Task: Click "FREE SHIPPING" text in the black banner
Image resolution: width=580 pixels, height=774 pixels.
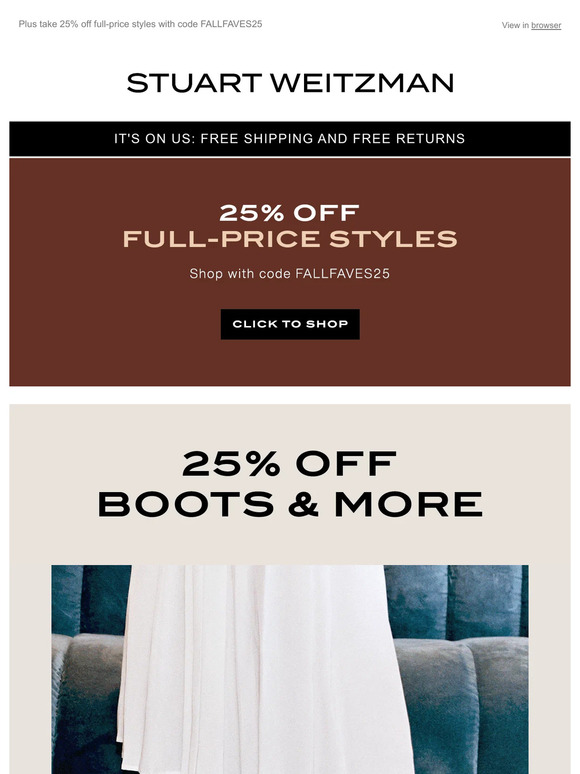Action: (x=257, y=139)
